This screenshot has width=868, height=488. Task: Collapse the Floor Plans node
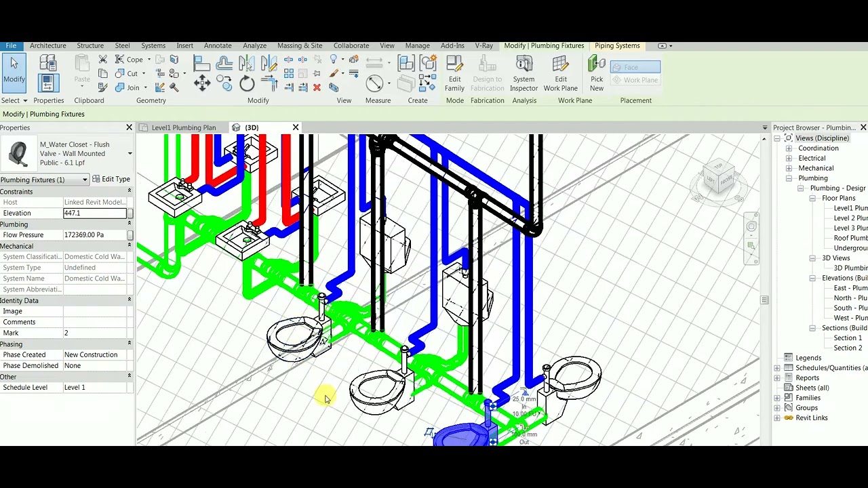tap(812, 199)
